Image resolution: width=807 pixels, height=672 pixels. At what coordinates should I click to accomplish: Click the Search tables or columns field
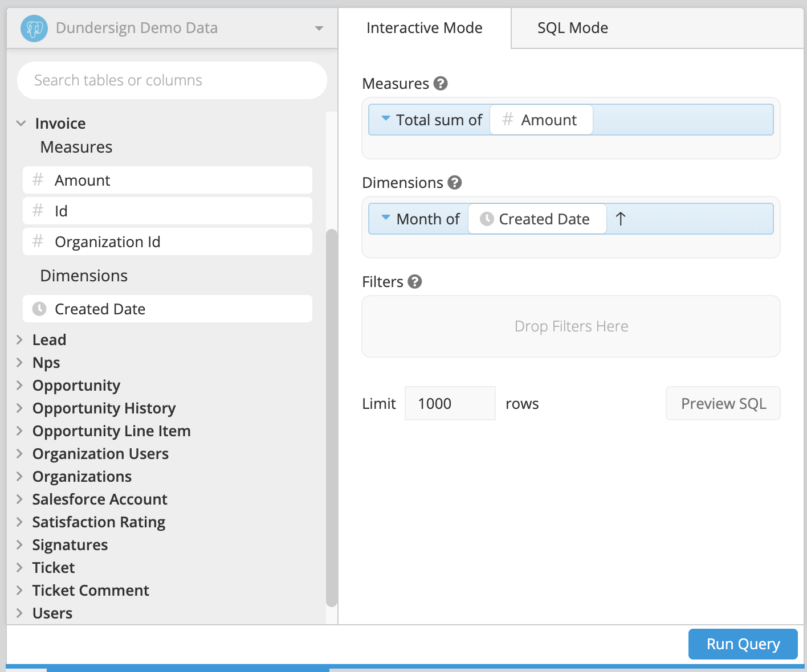pyautogui.click(x=172, y=80)
